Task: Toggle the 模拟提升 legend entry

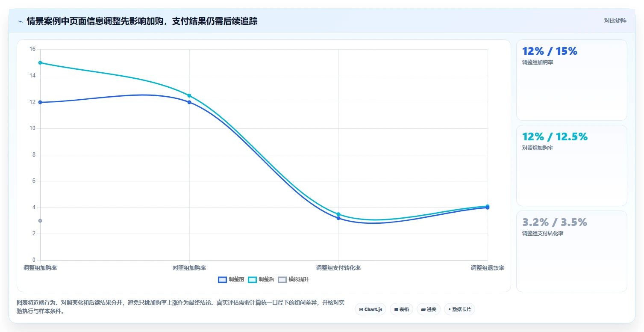Action: [x=294, y=279]
